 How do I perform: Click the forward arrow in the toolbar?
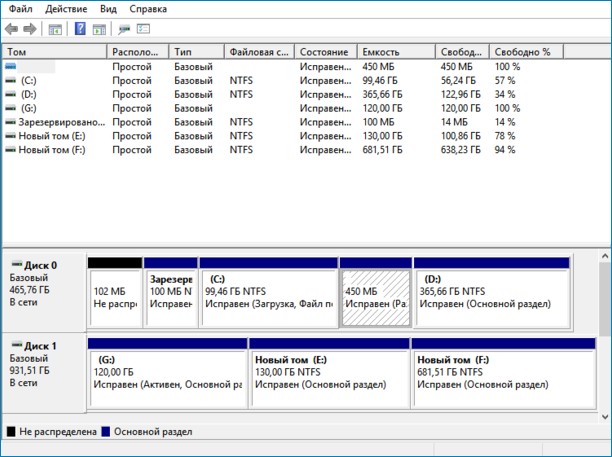pos(30,29)
